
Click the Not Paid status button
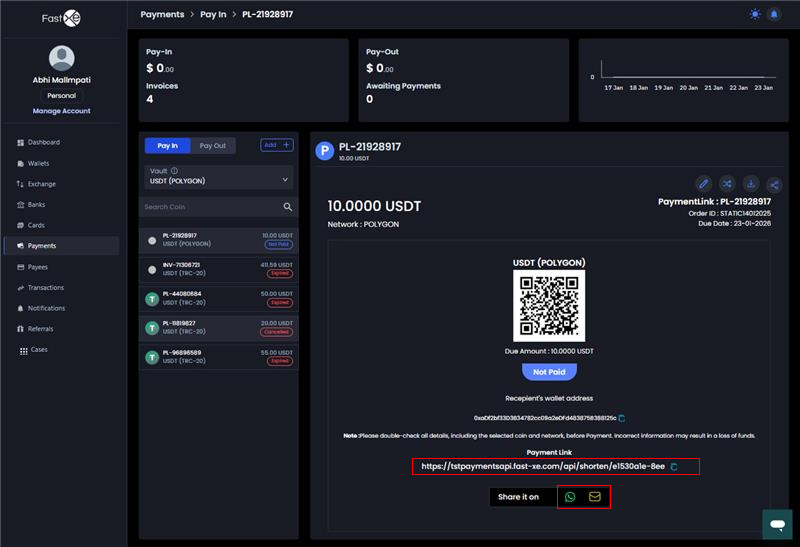click(549, 372)
